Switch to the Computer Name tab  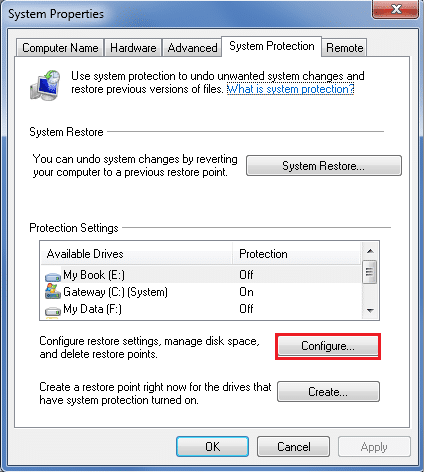coord(60,48)
